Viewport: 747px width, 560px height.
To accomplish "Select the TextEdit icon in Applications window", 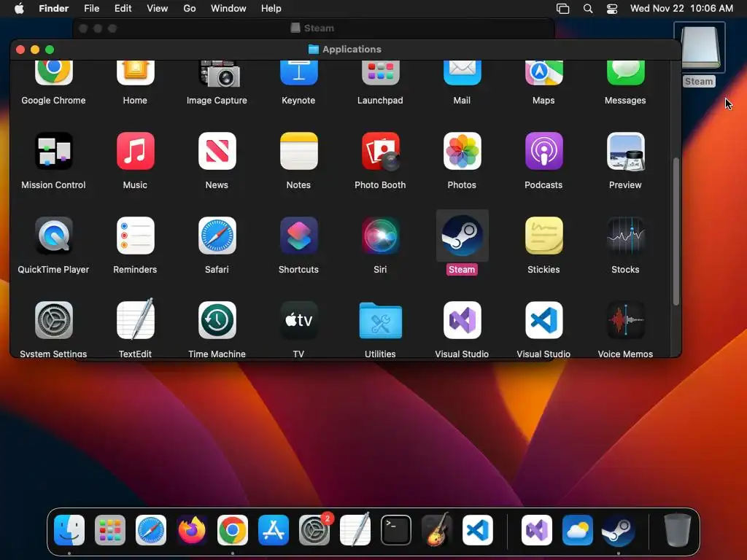I will click(135, 319).
